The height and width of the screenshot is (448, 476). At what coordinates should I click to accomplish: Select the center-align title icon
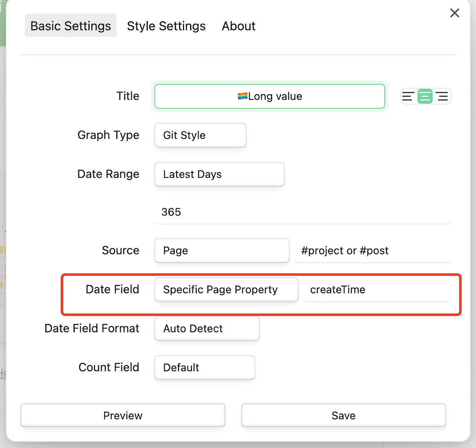click(x=425, y=96)
